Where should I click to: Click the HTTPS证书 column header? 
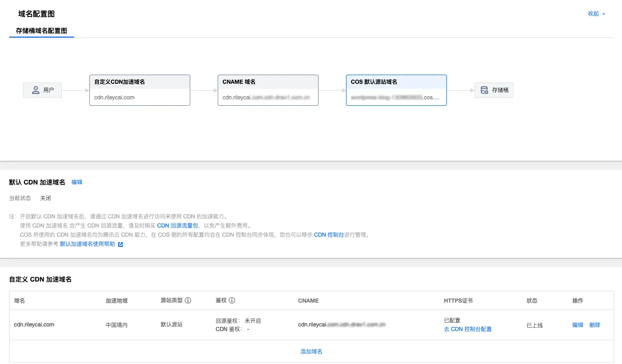[x=458, y=301]
